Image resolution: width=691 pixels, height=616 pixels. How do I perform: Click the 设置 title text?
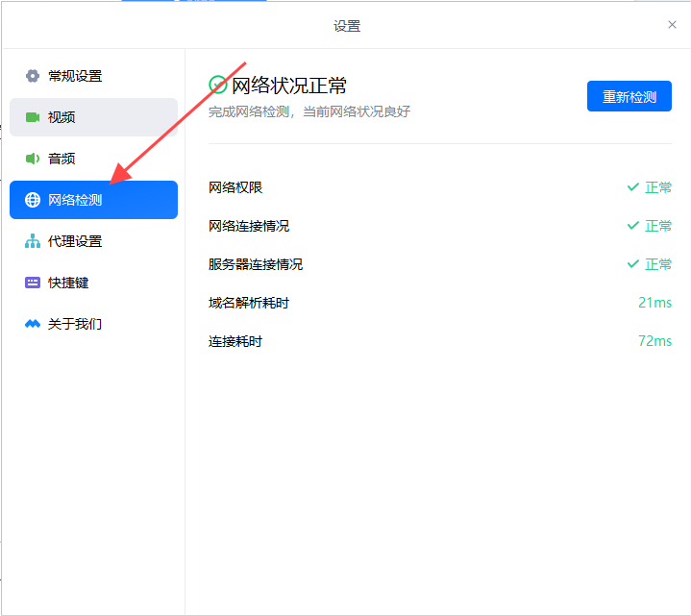click(x=347, y=26)
